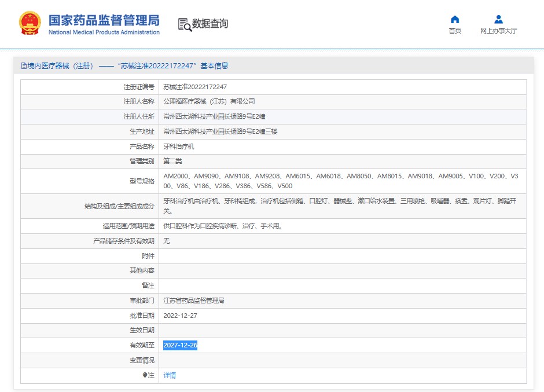Select the 网上办事大厅 text label

[498, 31]
